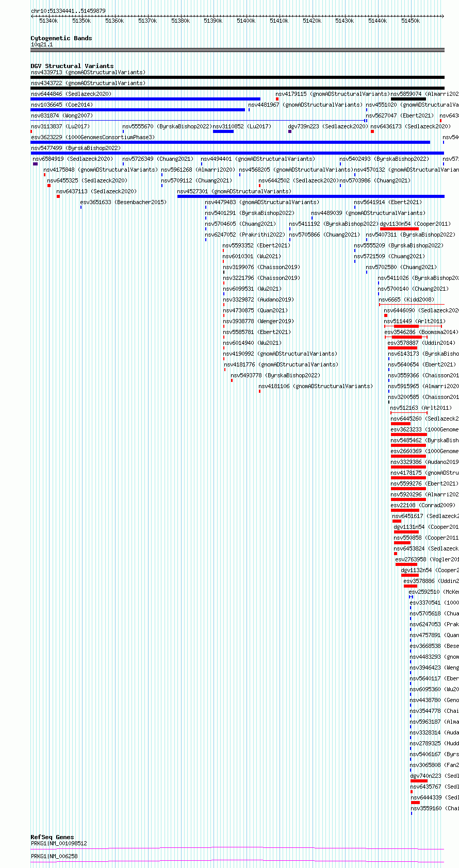Image resolution: width=459 pixels, height=868 pixels.
Task: Click the esv2763958 Vogler variant label
Action: point(427,559)
